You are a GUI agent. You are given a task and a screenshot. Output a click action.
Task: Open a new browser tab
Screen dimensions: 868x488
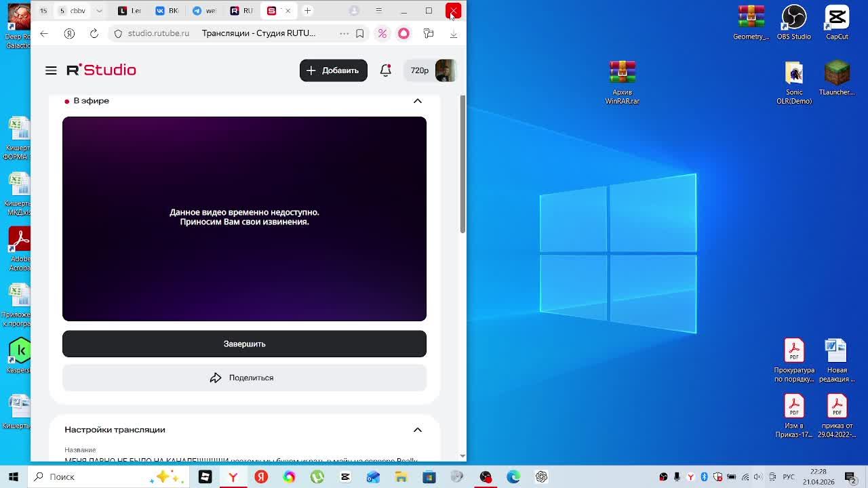307,11
